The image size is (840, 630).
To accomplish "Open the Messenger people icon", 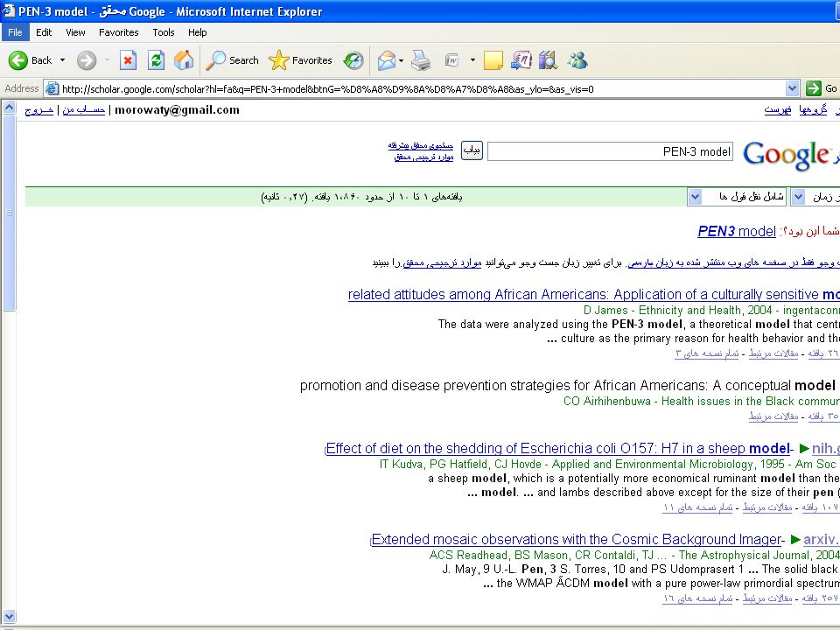I will 577,60.
